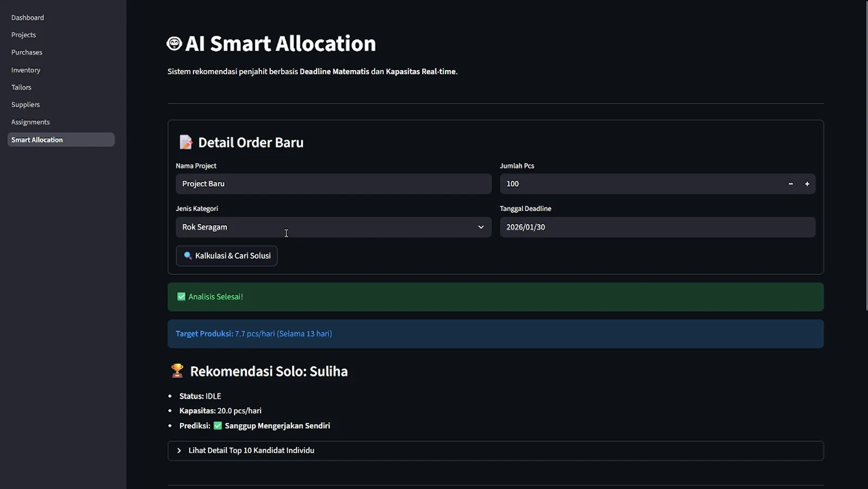868x489 pixels.
Task: Click the Detail Order Baru heading
Action: click(251, 143)
